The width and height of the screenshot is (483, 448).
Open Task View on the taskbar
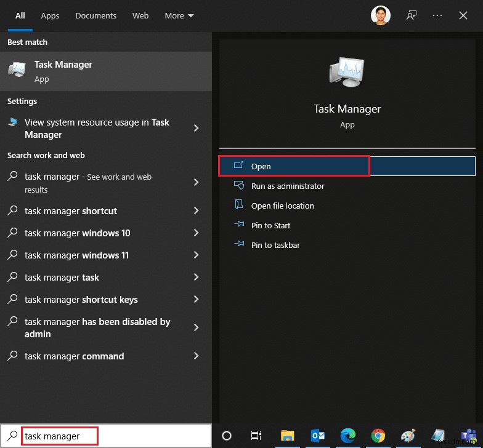pyautogui.click(x=257, y=436)
